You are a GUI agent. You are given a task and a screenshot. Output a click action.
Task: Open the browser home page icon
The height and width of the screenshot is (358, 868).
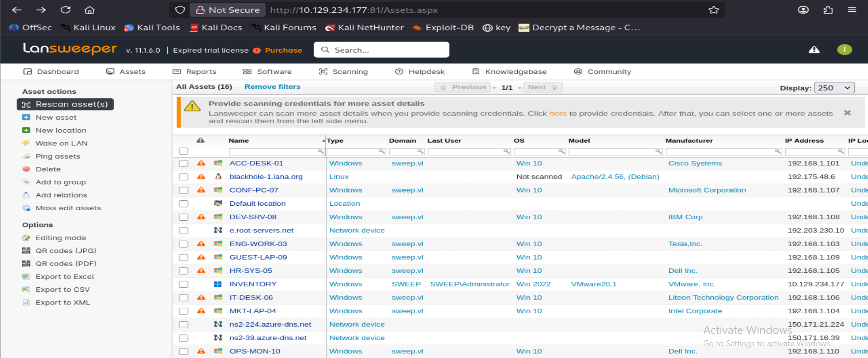90,10
